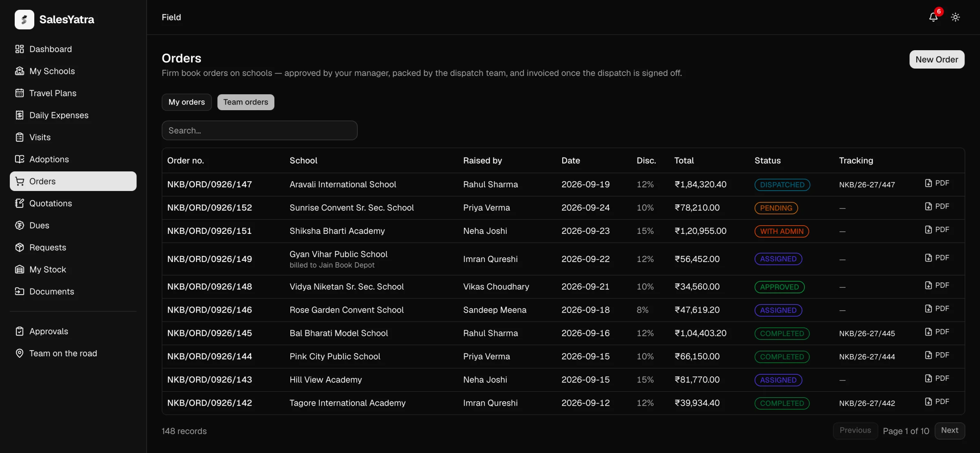Image resolution: width=980 pixels, height=453 pixels.
Task: Open the Adoptions section
Action: pos(73,159)
